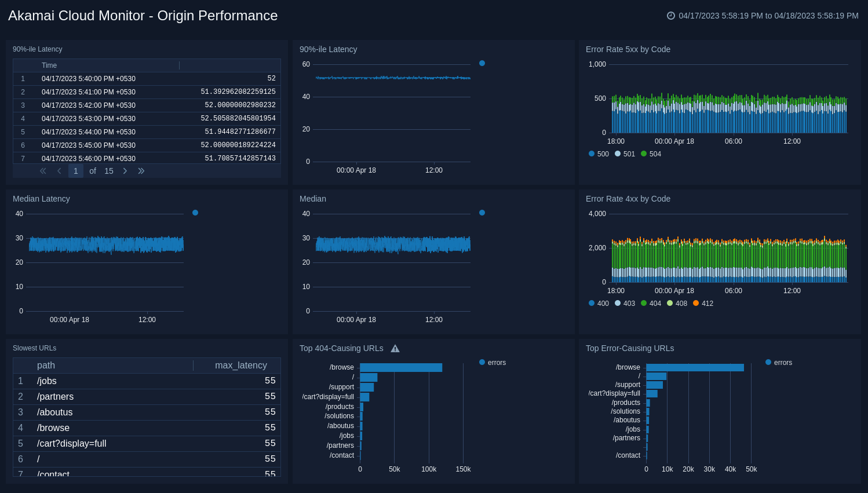
Task: Go back a page using the left chevron icon
Action: pyautogui.click(x=59, y=170)
